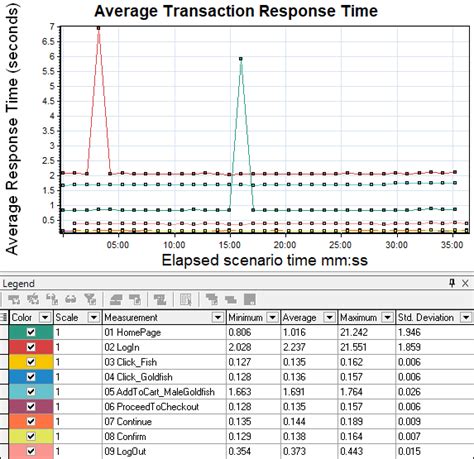The image size is (474, 459).
Task: Select the 04 Click_Goldfish measurement name
Action: tap(138, 377)
